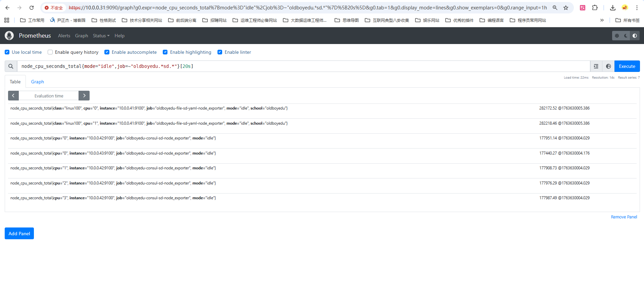644x292 pixels.
Task: Click the Execute button
Action: coord(627,66)
